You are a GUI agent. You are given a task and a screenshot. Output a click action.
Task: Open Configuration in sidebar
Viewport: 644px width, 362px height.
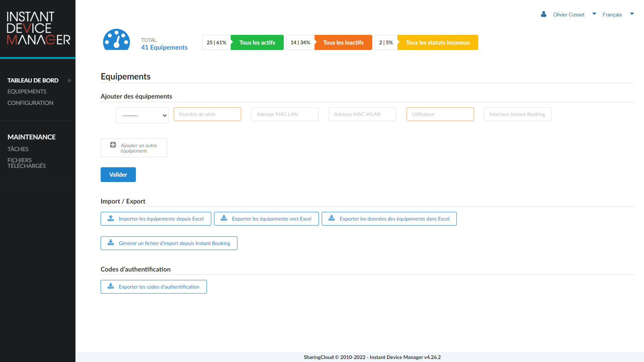coord(30,103)
